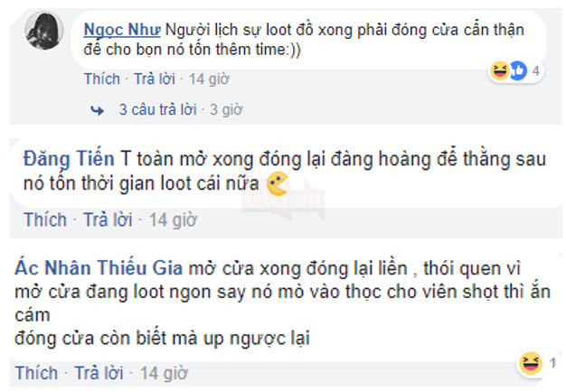Like Ngọc Như's comment with Thích
Screen dimensions: 566x392
coord(102,79)
